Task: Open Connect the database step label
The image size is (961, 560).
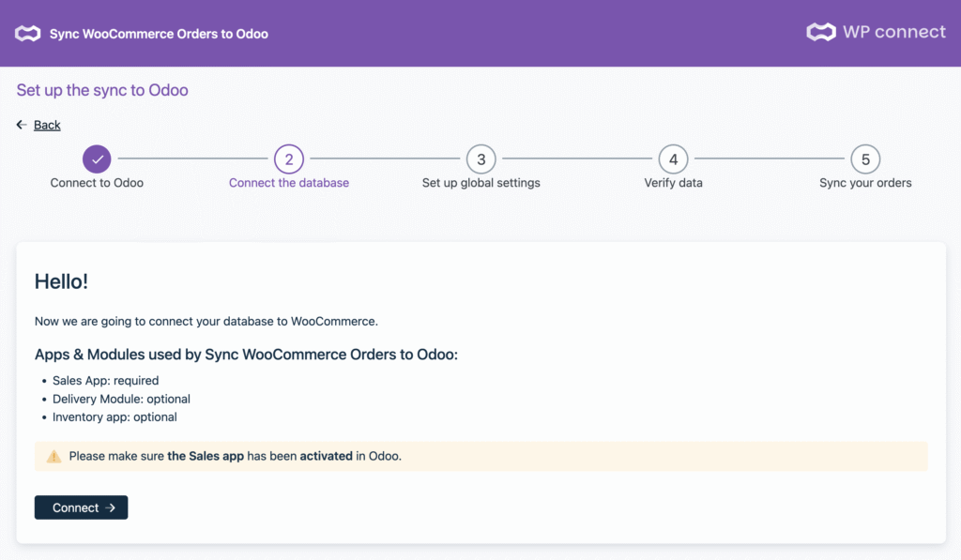Action: (x=289, y=183)
